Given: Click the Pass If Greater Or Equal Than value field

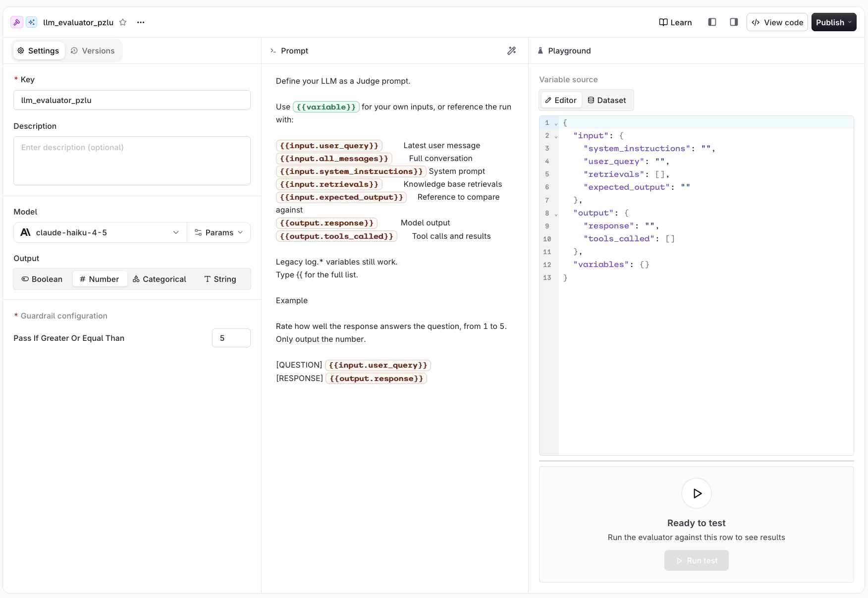Looking at the screenshot, I should pyautogui.click(x=231, y=338).
